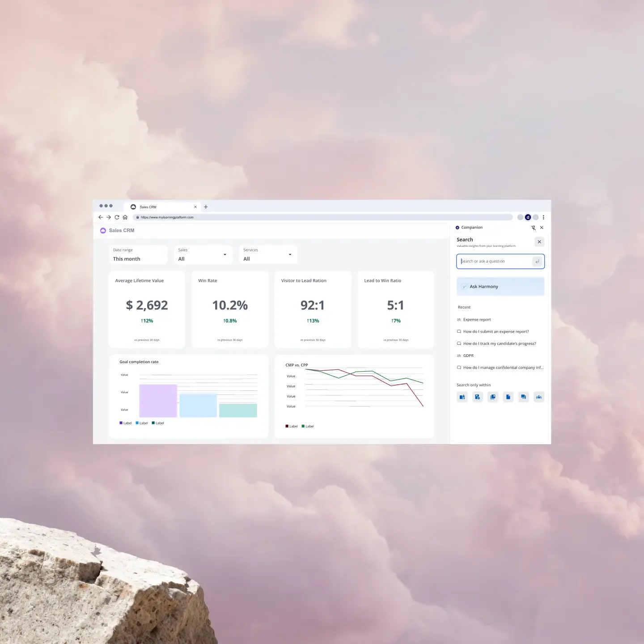Open recent search Expense report
The height and width of the screenshot is (644, 644).
tap(477, 320)
